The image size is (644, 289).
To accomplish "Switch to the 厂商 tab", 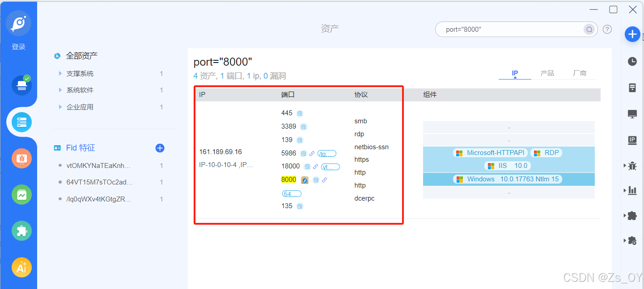I will [x=580, y=73].
